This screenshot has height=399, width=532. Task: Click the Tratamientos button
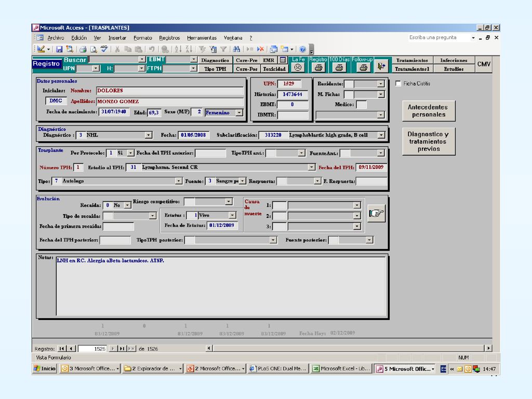click(412, 60)
